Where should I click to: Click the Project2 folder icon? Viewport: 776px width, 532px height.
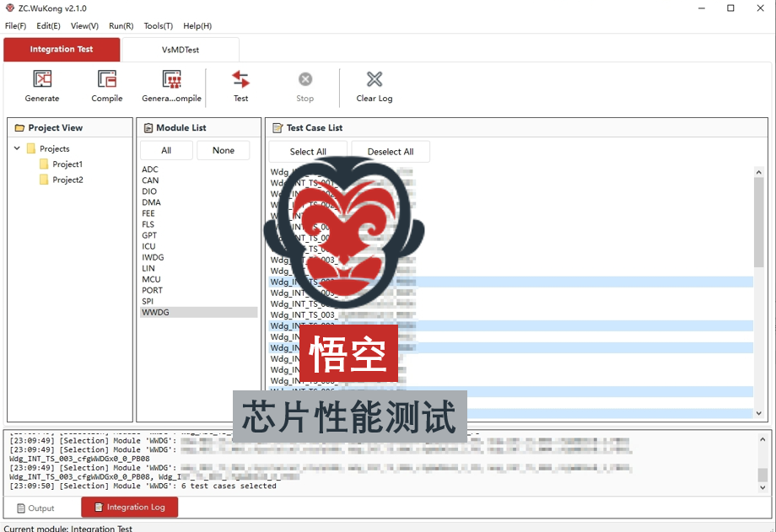[44, 180]
